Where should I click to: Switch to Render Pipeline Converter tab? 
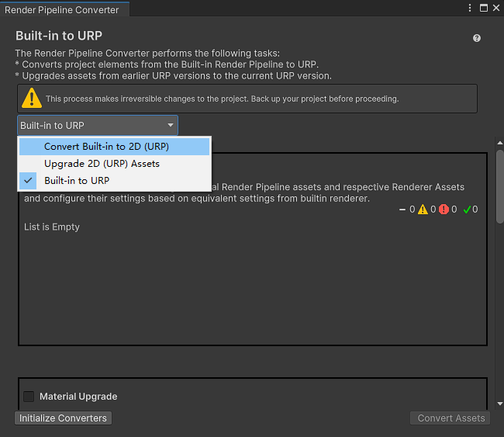[62, 10]
